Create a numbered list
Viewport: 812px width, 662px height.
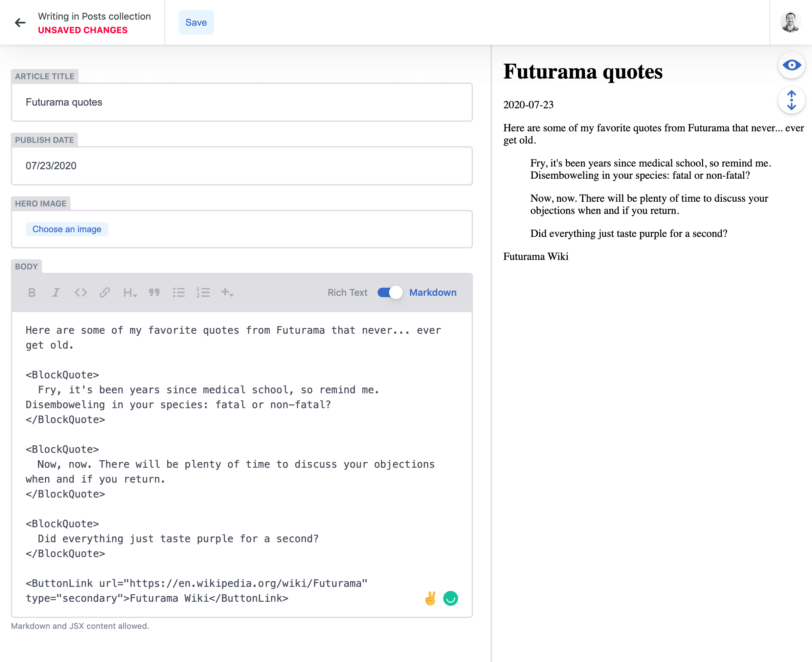(203, 292)
